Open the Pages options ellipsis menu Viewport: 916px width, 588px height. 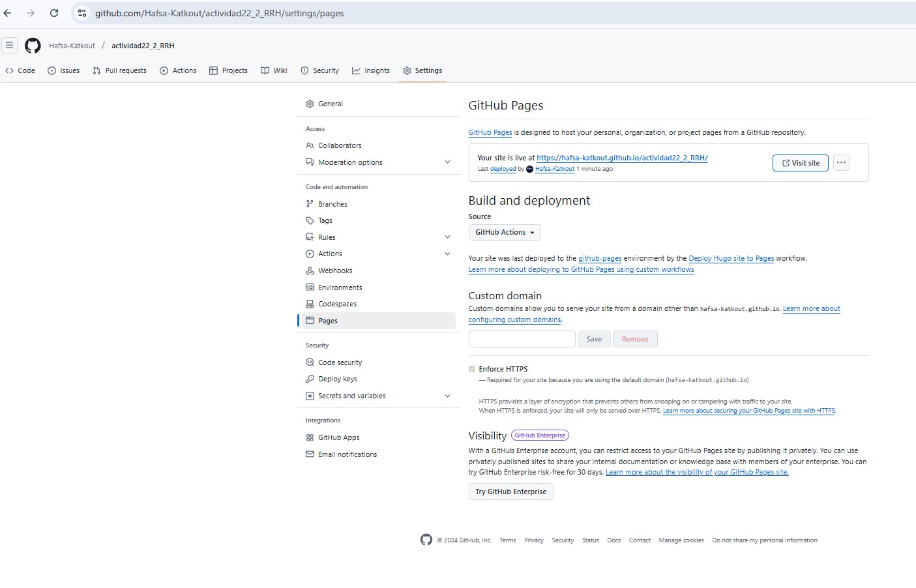[841, 162]
